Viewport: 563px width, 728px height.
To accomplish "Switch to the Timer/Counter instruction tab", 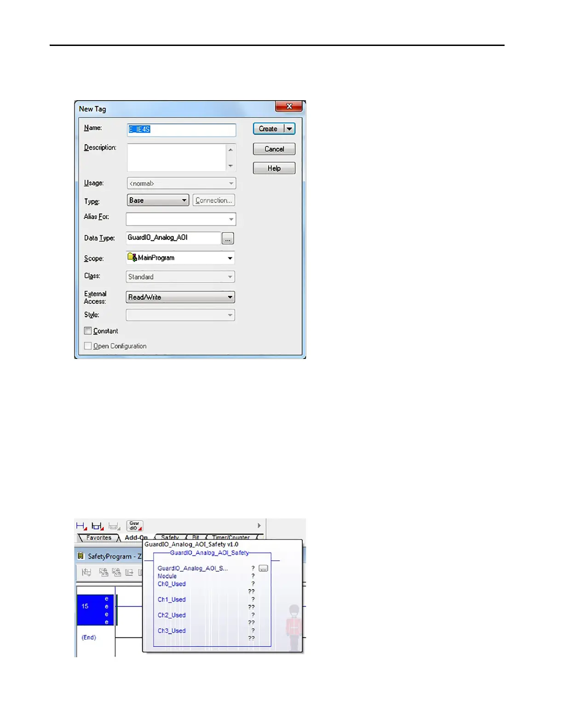I will (x=231, y=537).
